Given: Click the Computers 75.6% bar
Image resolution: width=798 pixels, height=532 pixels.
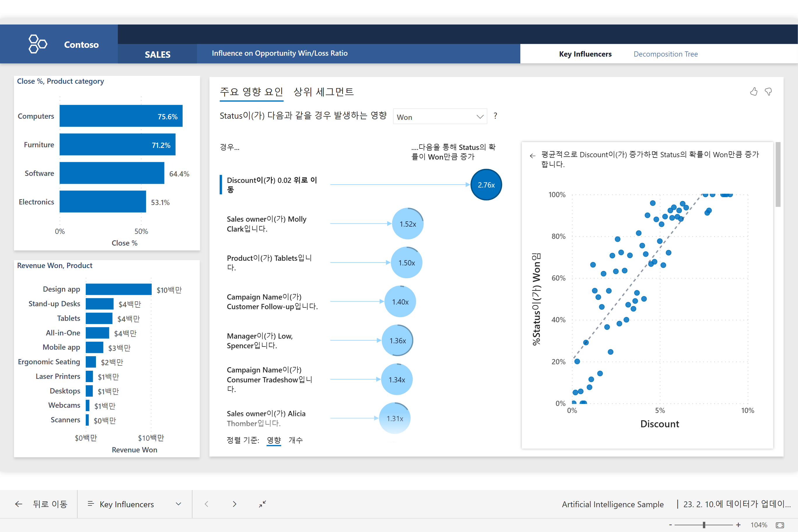Looking at the screenshot, I should (x=121, y=116).
